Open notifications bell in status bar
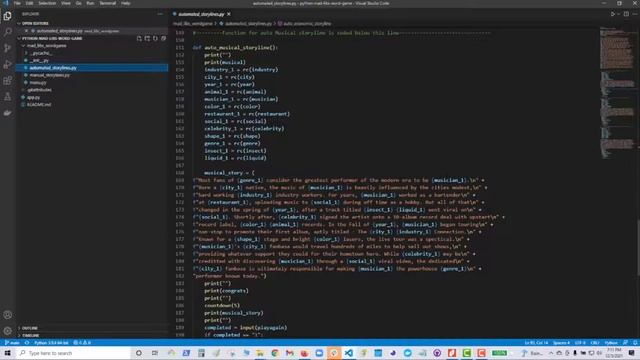 [x=635, y=342]
